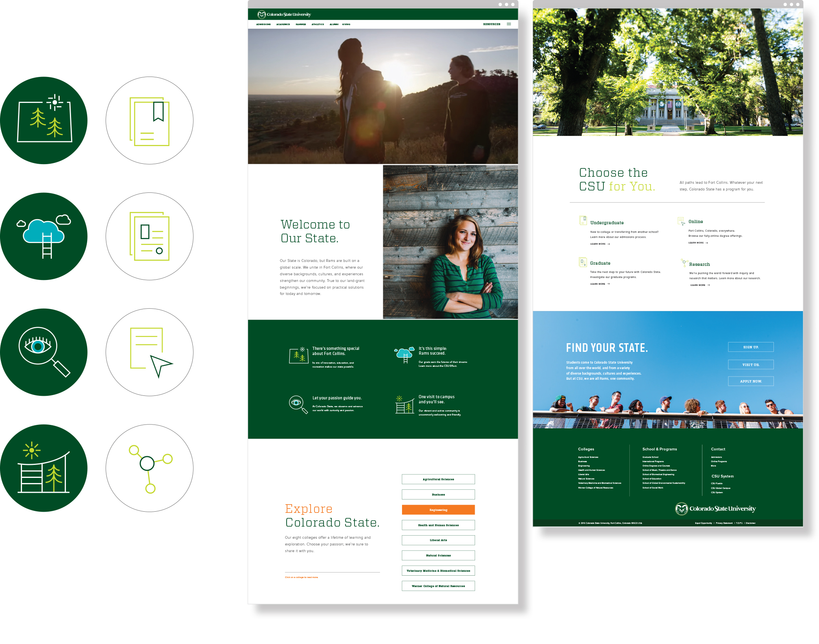Click the Research molecule icon

(684, 263)
